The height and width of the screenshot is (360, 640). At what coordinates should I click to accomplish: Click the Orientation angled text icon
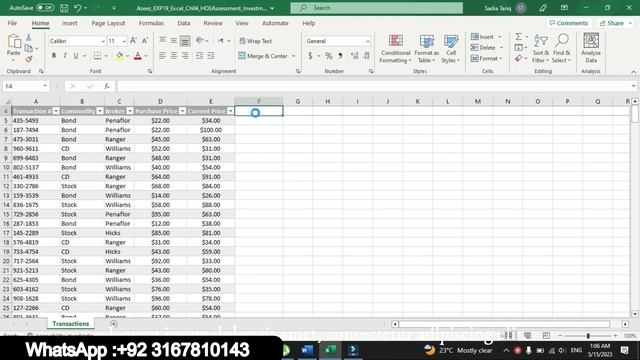[200, 40]
